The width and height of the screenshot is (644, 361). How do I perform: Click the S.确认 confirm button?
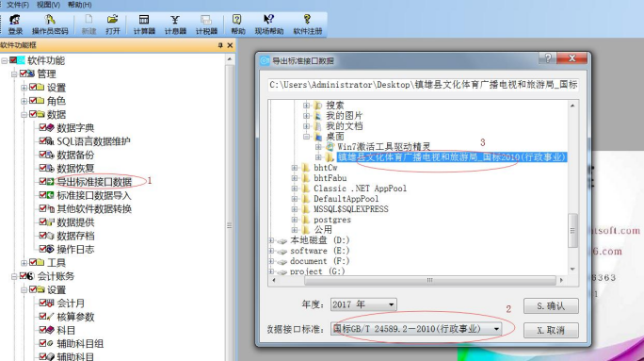(551, 306)
